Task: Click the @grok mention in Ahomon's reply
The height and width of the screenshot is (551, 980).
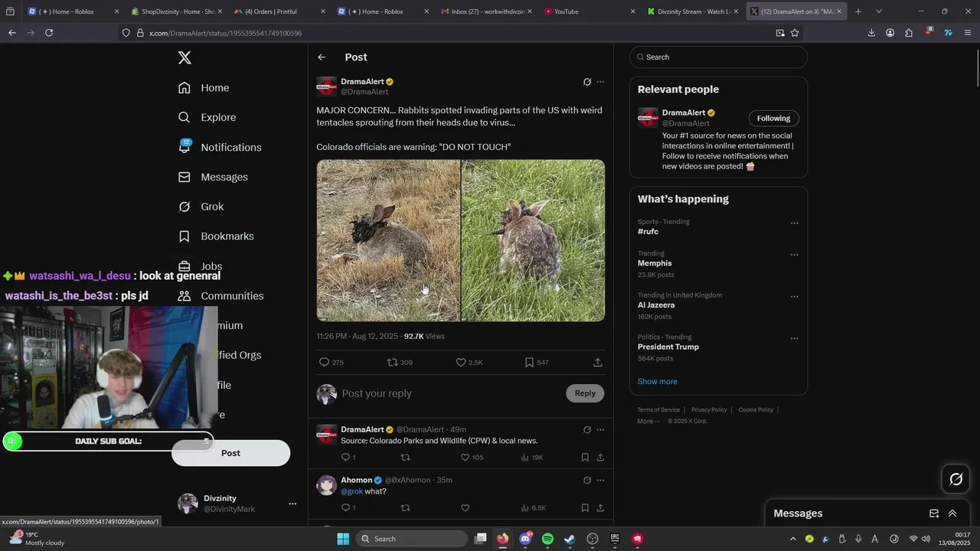Action: tap(351, 491)
